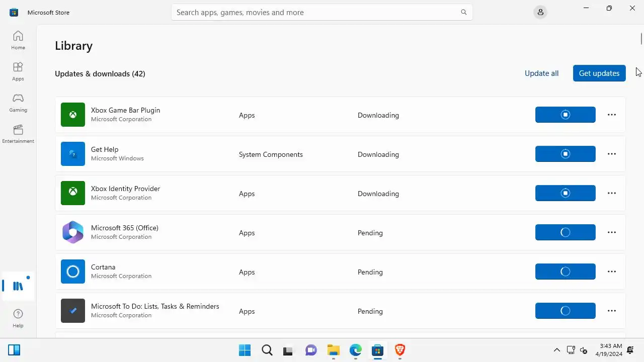The image size is (644, 362).
Task: Click the user profile account icon
Action: click(x=540, y=12)
